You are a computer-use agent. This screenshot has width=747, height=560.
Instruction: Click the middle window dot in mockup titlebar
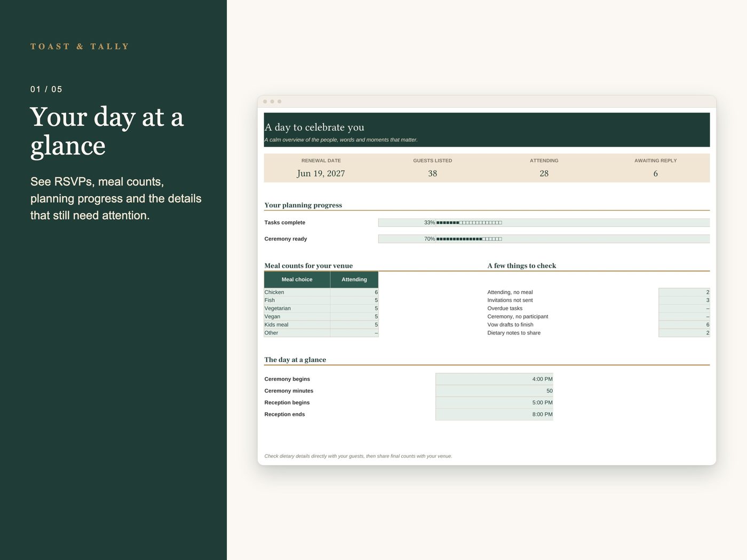[272, 101]
